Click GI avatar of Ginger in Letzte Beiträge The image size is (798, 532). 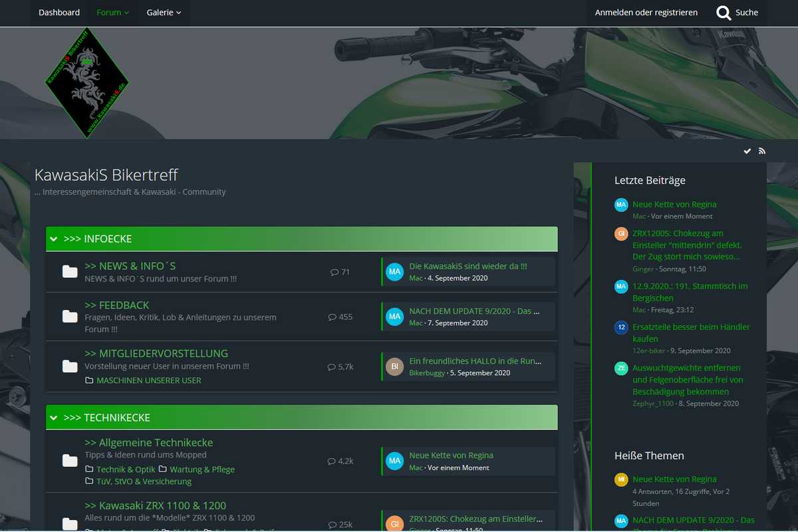(x=621, y=234)
